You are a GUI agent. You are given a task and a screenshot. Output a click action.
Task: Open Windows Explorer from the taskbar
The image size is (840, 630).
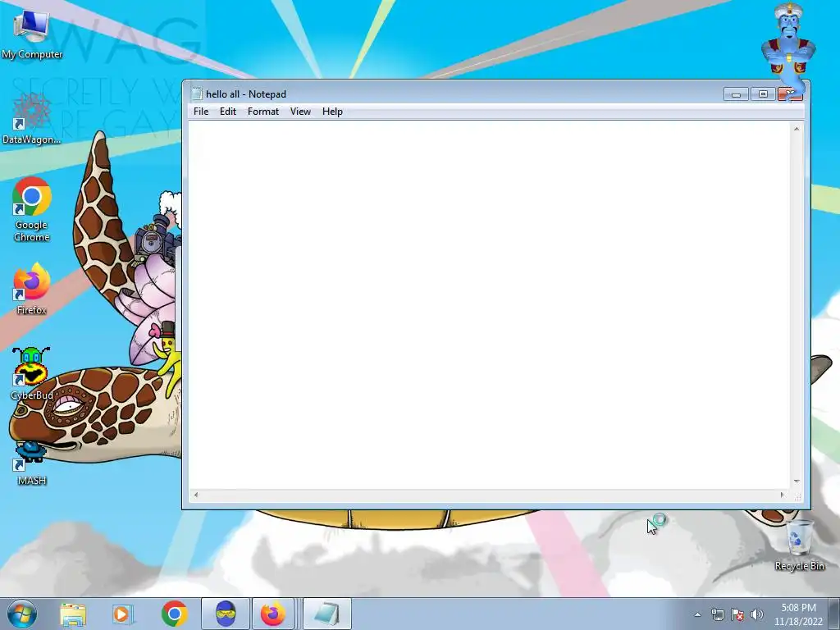pyautogui.click(x=73, y=614)
